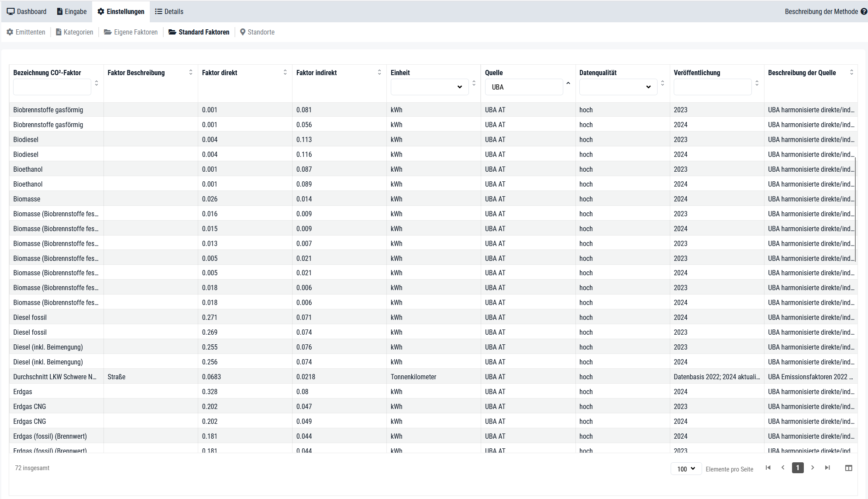Sort by Faktor direkt column

tap(285, 72)
